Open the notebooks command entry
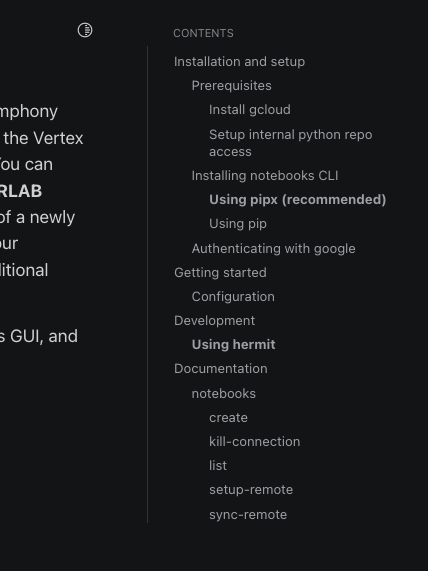Viewport: 428px width, 571px height. 223,393
